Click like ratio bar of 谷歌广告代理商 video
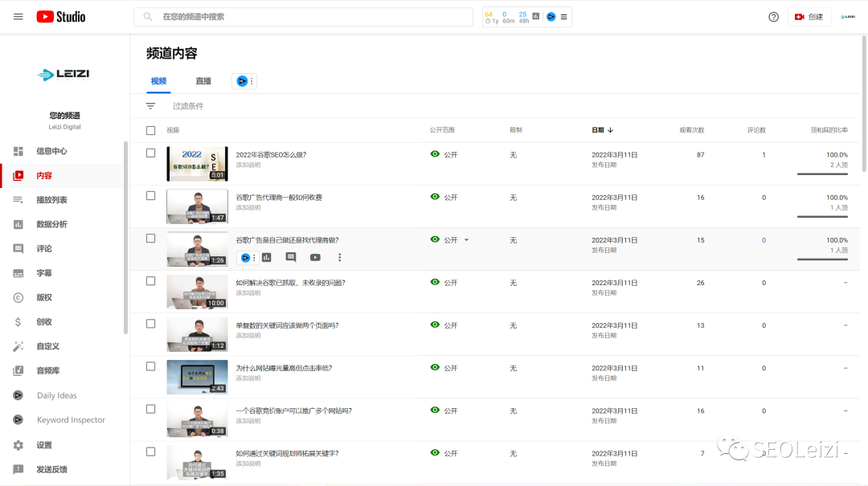The image size is (868, 486). tap(822, 216)
